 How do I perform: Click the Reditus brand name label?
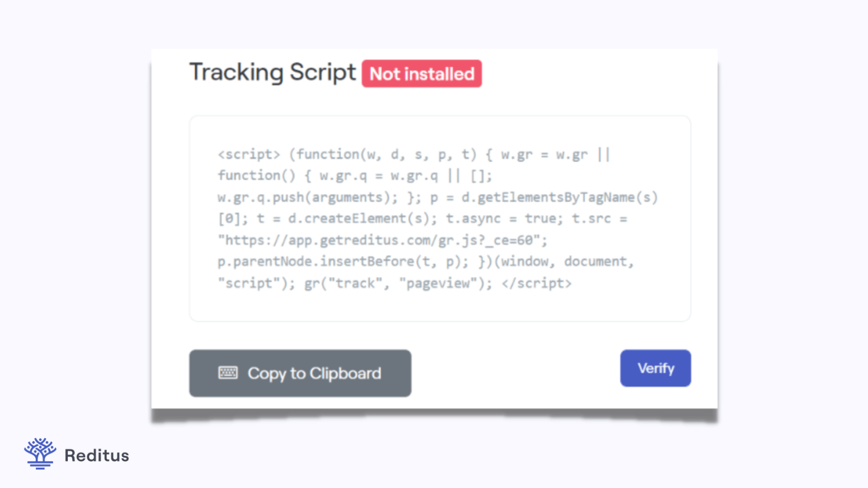[x=96, y=455]
